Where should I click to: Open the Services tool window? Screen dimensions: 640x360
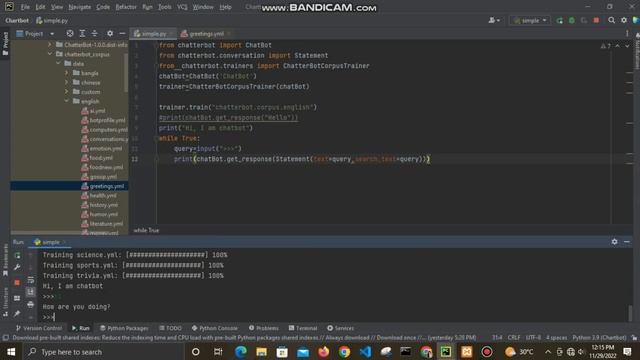pos(340,328)
